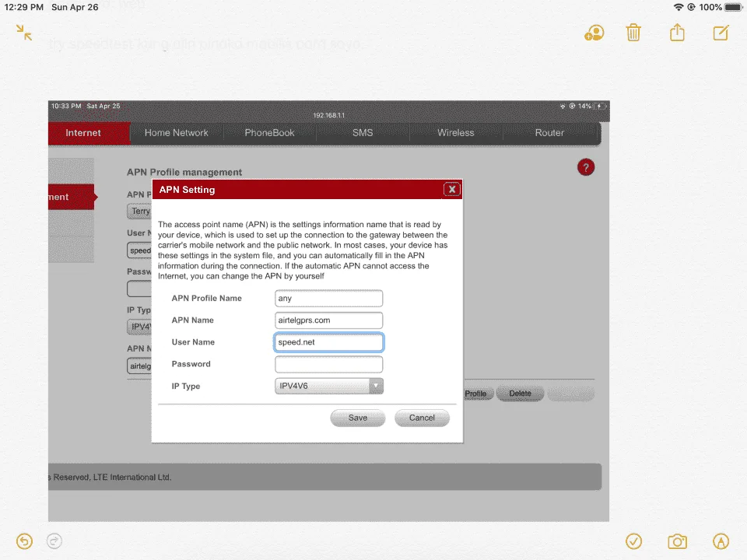Tap the undo arrow icon

click(24, 541)
